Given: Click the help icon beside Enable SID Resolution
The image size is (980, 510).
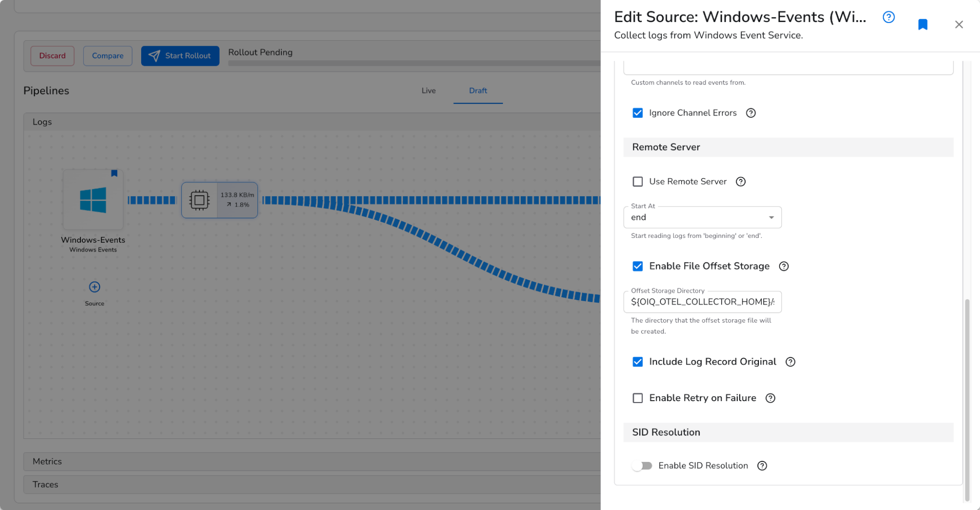Looking at the screenshot, I should tap(762, 465).
